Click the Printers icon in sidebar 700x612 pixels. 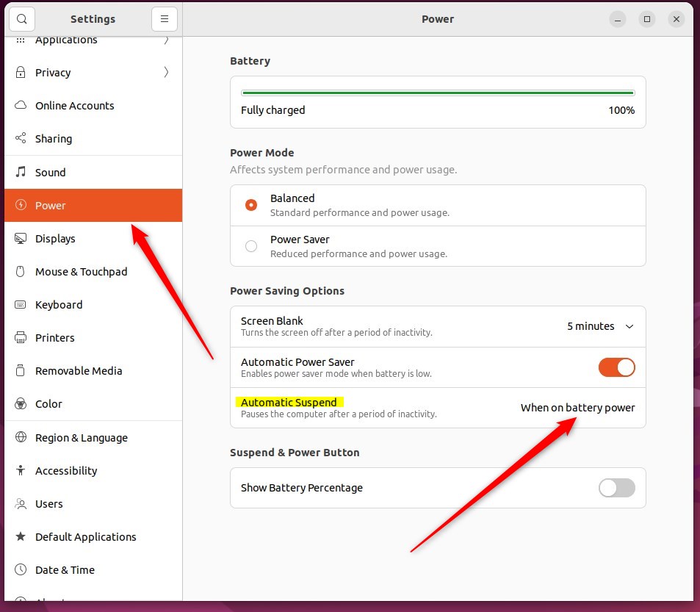21,337
